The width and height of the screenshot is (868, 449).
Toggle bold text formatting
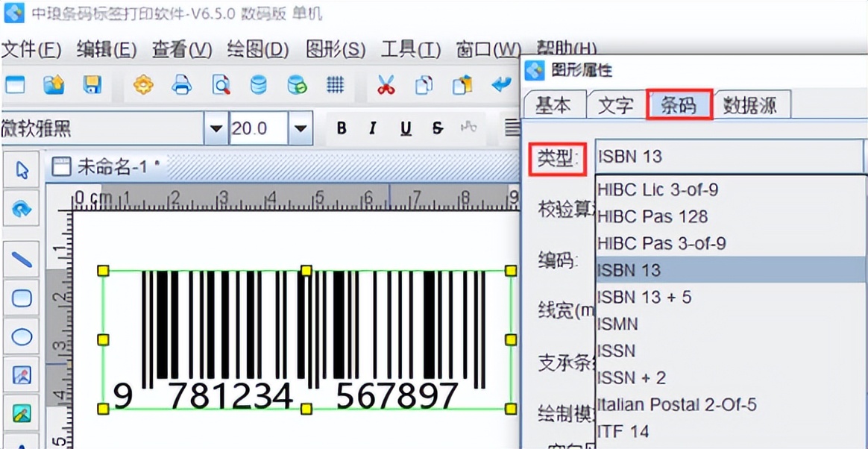click(x=341, y=128)
